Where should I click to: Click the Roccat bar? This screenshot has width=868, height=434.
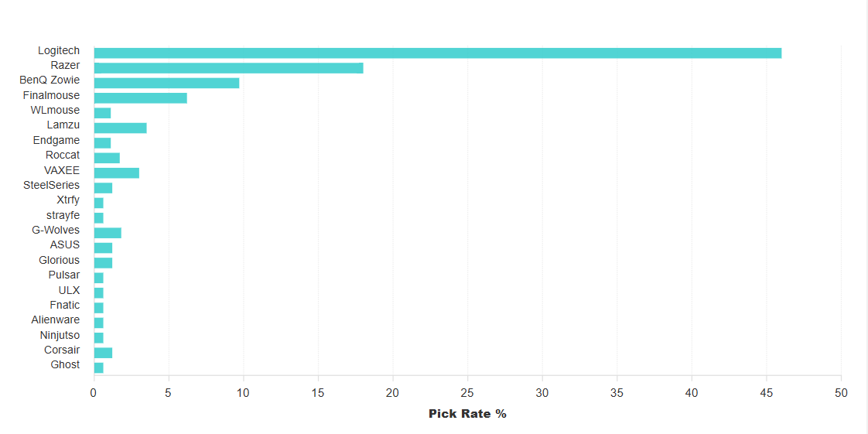point(107,158)
